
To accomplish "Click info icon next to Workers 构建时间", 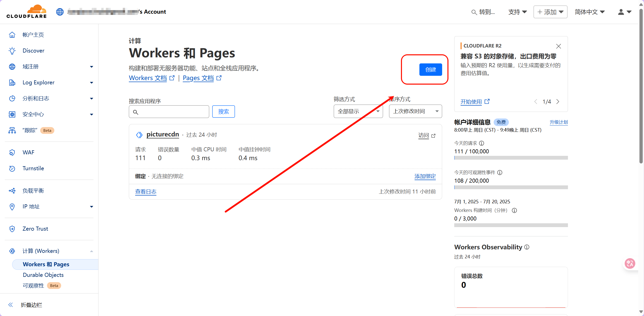I will (514, 210).
